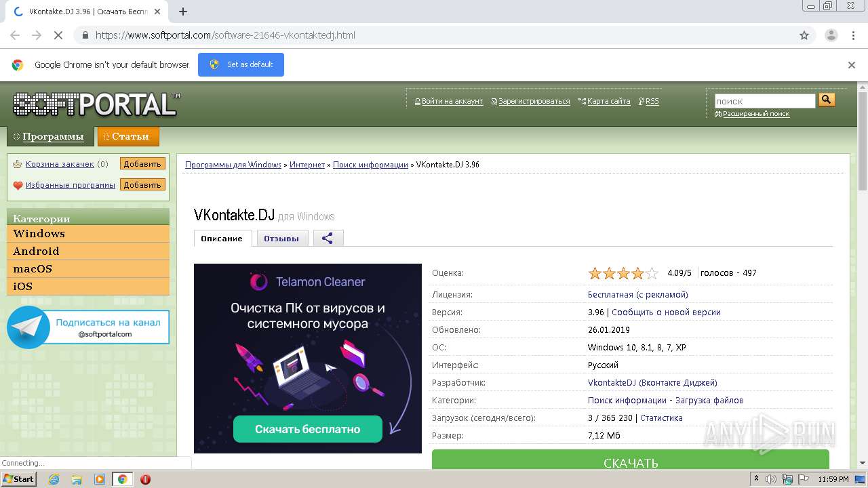Click the download basket icon
Viewport: 868px width, 488px height.
18,164
